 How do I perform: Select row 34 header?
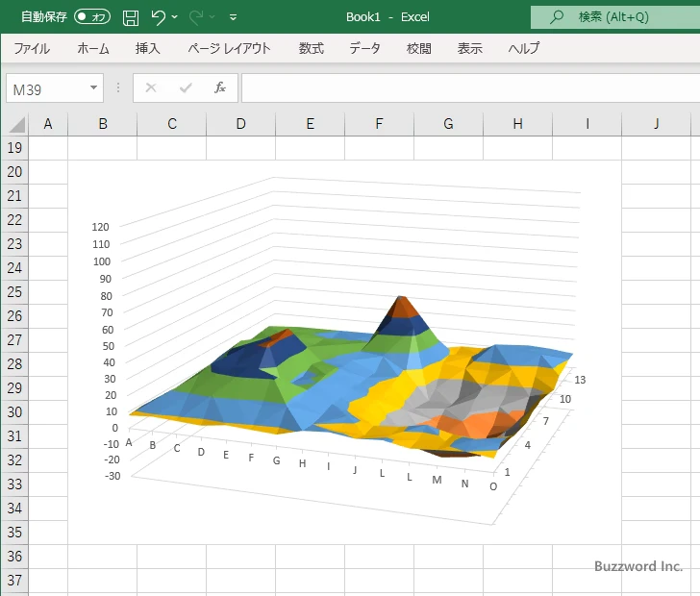(14, 509)
